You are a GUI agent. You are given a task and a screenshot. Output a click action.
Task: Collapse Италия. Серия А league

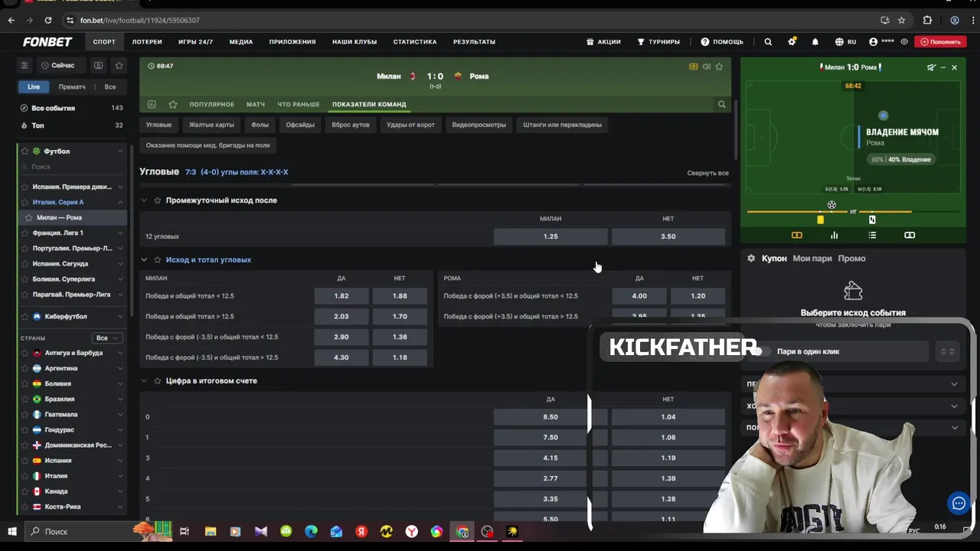pyautogui.click(x=120, y=202)
